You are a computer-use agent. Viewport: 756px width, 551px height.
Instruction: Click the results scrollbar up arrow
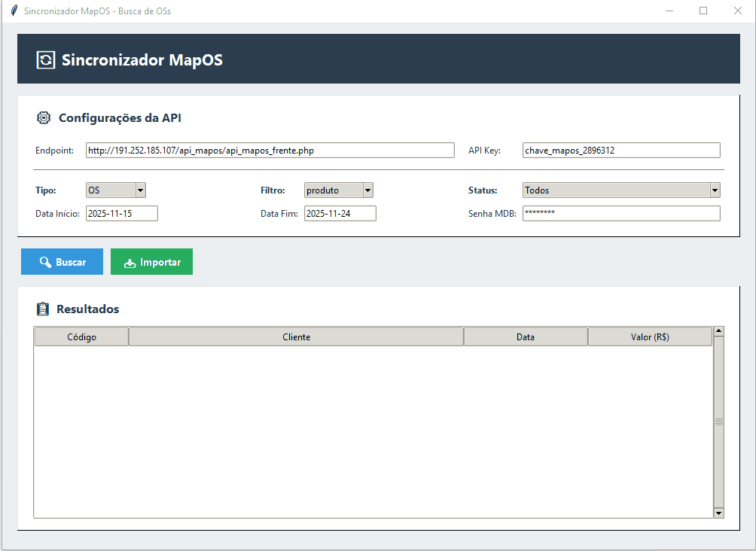pyautogui.click(x=718, y=331)
